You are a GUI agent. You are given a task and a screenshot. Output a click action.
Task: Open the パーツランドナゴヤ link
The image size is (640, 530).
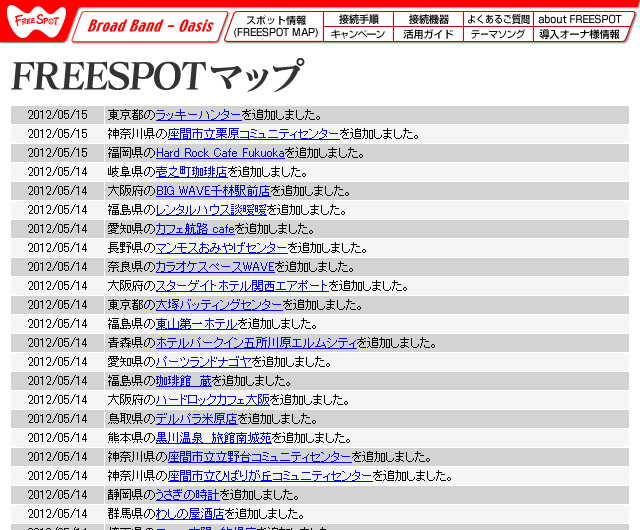[204, 362]
